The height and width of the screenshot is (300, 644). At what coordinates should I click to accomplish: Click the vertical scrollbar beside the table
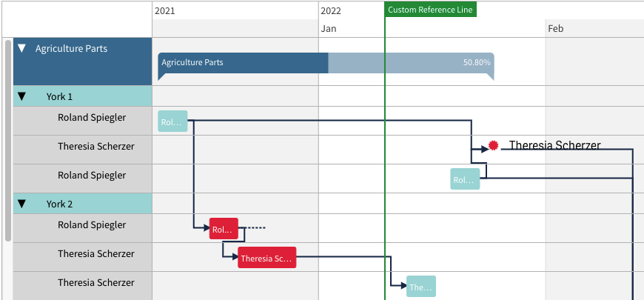tap(8, 141)
